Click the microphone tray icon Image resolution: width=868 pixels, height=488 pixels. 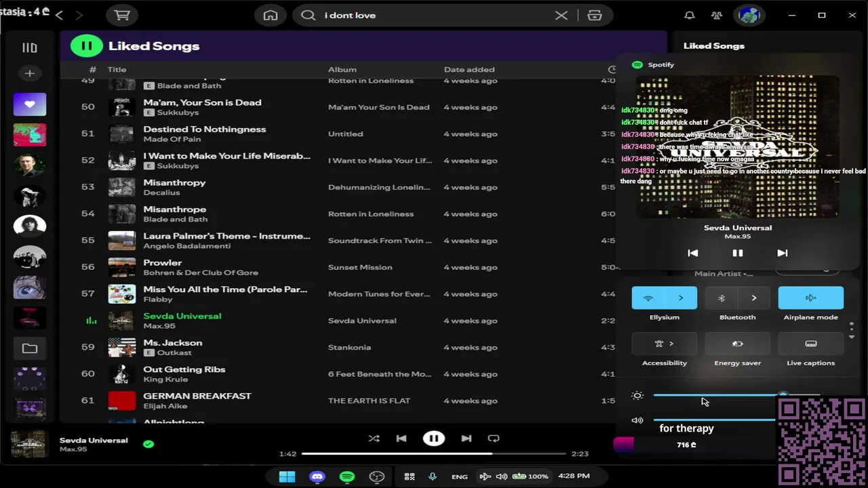(432, 476)
